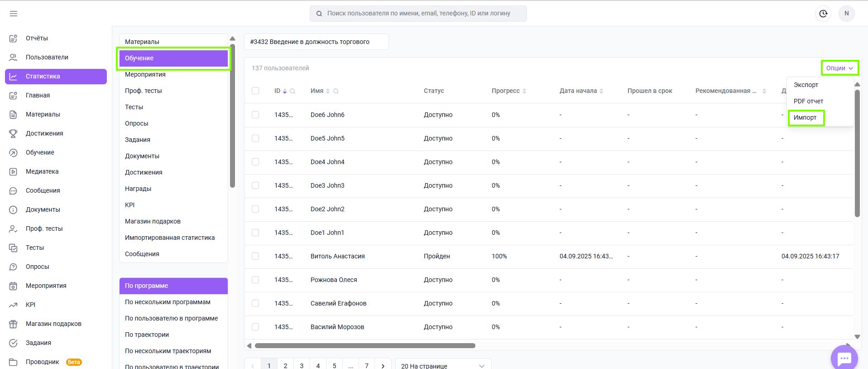Sort by the Рекомендованная column arrows
This screenshot has width=868, height=369.
[x=764, y=91]
